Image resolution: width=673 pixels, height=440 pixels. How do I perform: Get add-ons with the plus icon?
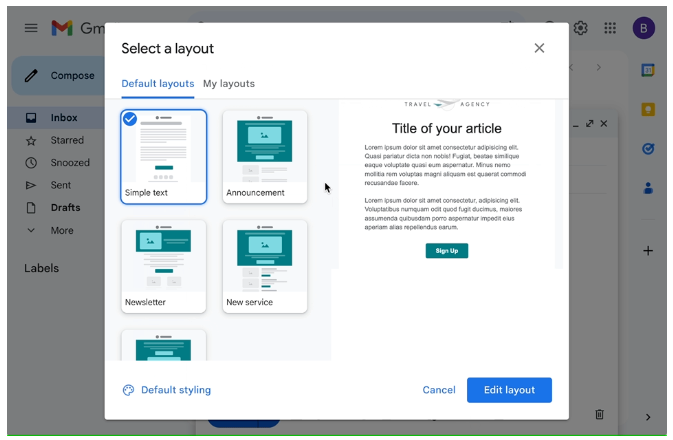[647, 251]
